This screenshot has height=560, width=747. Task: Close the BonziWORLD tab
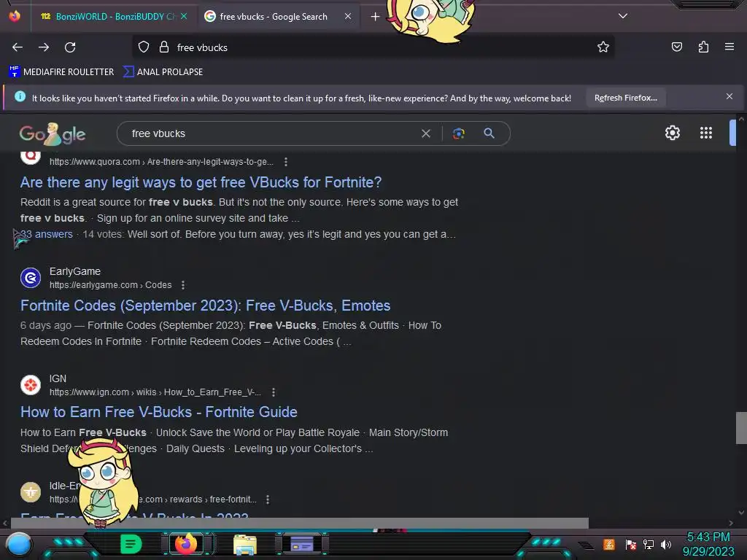184,16
